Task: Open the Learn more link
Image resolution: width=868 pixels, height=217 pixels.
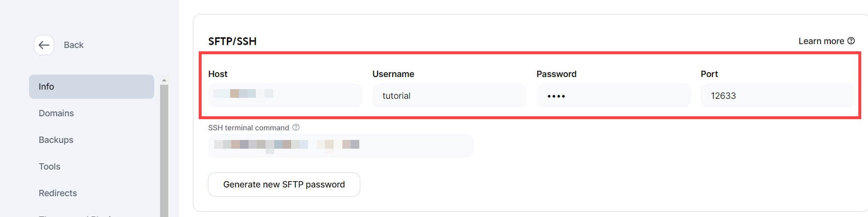Action: click(x=821, y=41)
